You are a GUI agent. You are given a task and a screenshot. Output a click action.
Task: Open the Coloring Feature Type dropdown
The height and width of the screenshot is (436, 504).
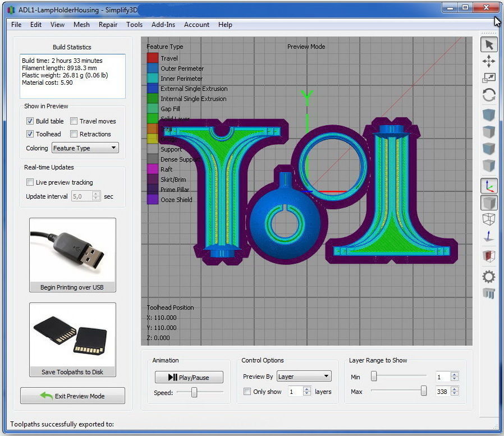tap(85, 148)
